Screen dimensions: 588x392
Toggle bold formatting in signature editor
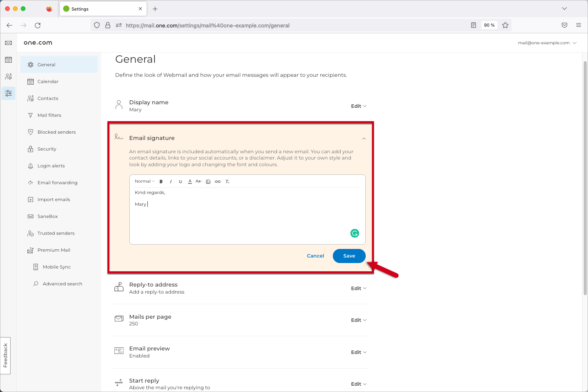(x=161, y=181)
